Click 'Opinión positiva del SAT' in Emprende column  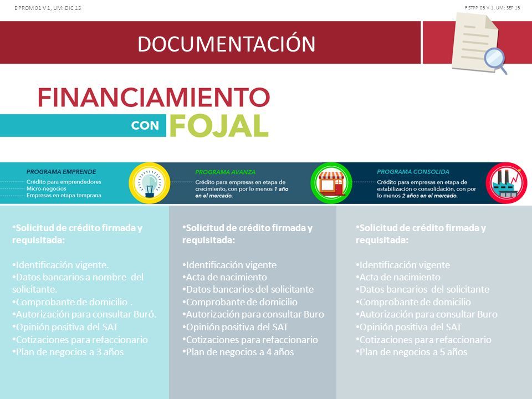coord(65,327)
